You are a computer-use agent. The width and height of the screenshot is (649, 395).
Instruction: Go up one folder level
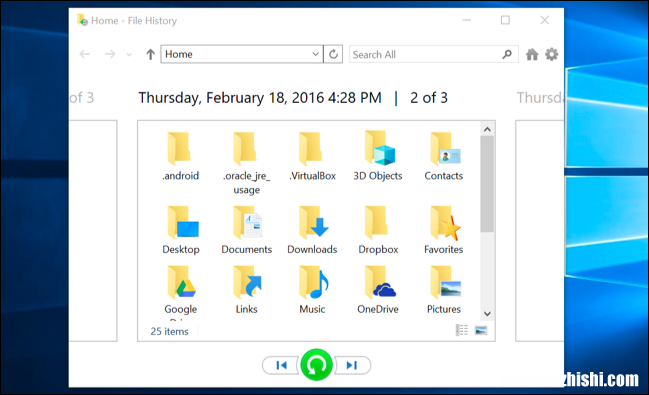[x=150, y=54]
